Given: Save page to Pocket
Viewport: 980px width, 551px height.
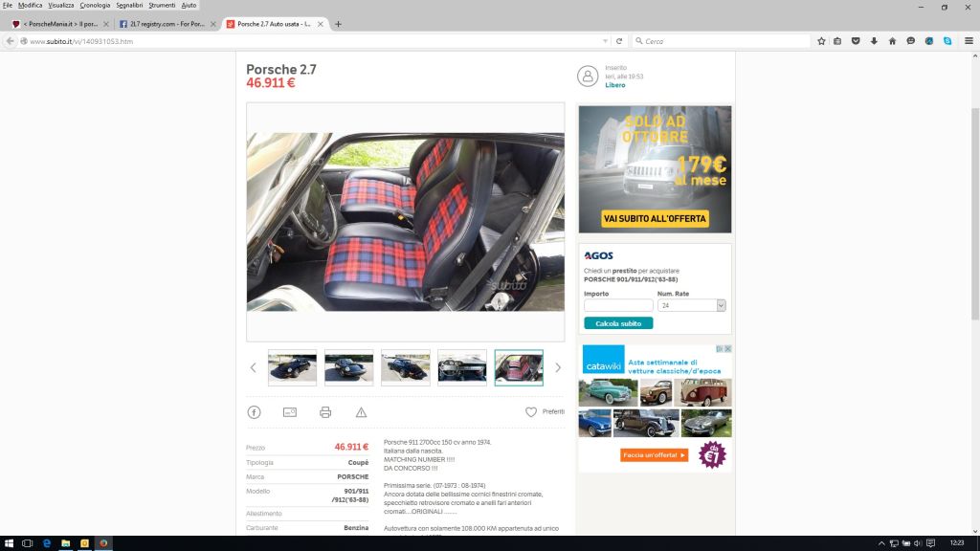Looking at the screenshot, I should pos(856,41).
